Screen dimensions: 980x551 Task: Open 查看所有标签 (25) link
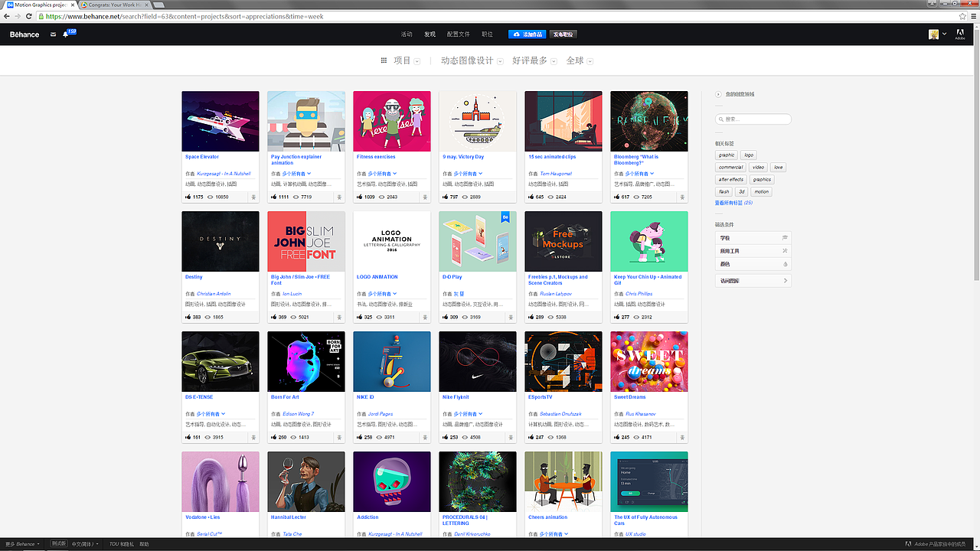tap(733, 203)
